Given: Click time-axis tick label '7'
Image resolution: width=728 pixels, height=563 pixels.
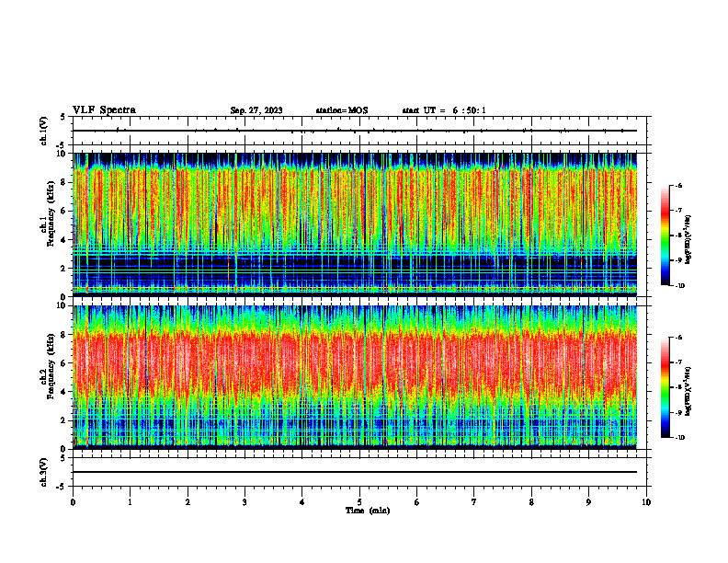Looking at the screenshot, I should (474, 502).
